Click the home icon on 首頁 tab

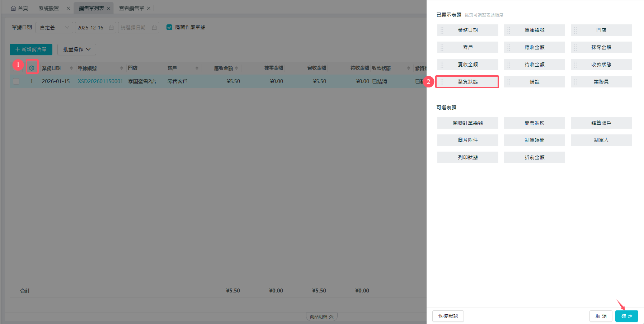13,8
